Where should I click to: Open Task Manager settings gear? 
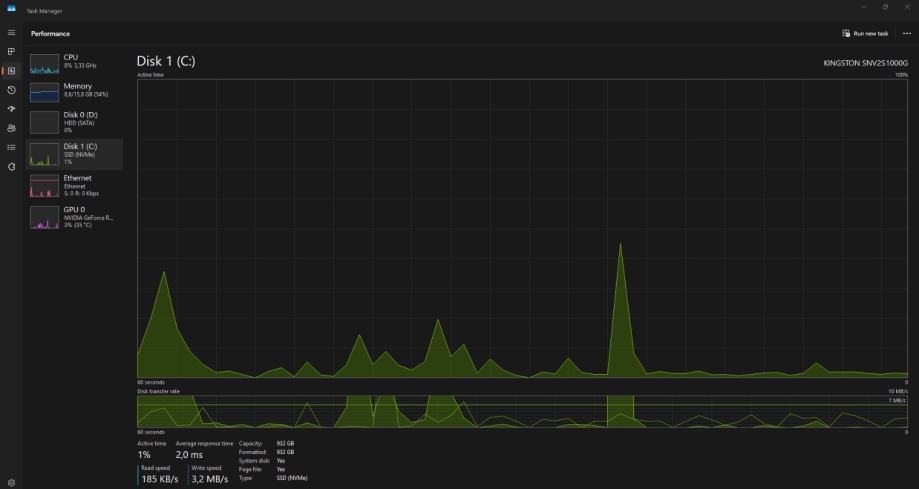click(x=11, y=483)
